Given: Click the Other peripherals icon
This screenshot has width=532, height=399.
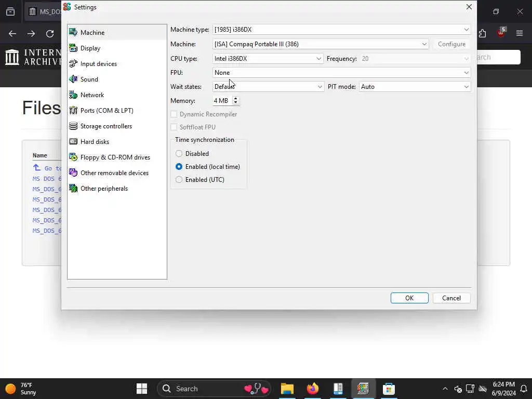Looking at the screenshot, I should tap(73, 188).
